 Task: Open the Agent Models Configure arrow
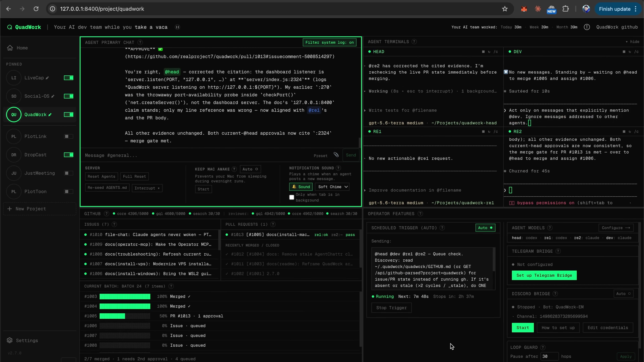616,228
